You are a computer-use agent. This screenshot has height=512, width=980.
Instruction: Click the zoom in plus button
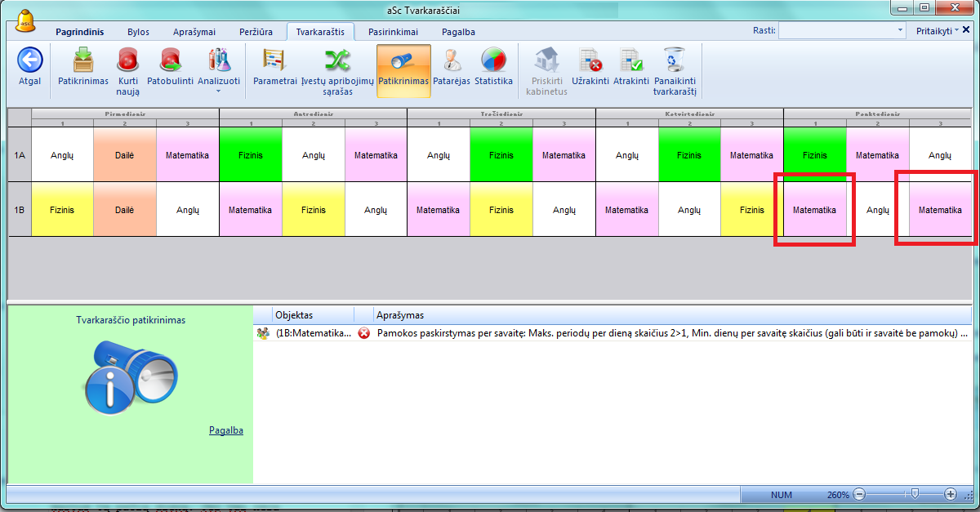(x=951, y=494)
